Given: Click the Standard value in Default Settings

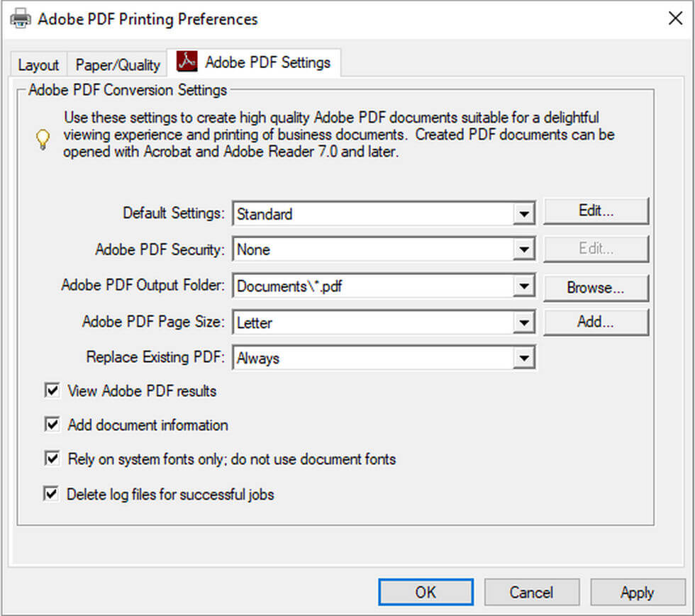Looking at the screenshot, I should tap(265, 214).
